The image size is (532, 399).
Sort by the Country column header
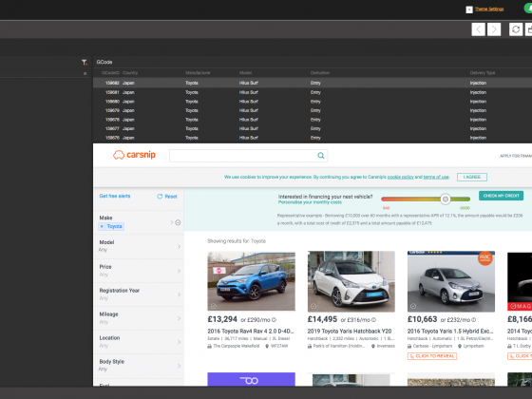(x=130, y=73)
